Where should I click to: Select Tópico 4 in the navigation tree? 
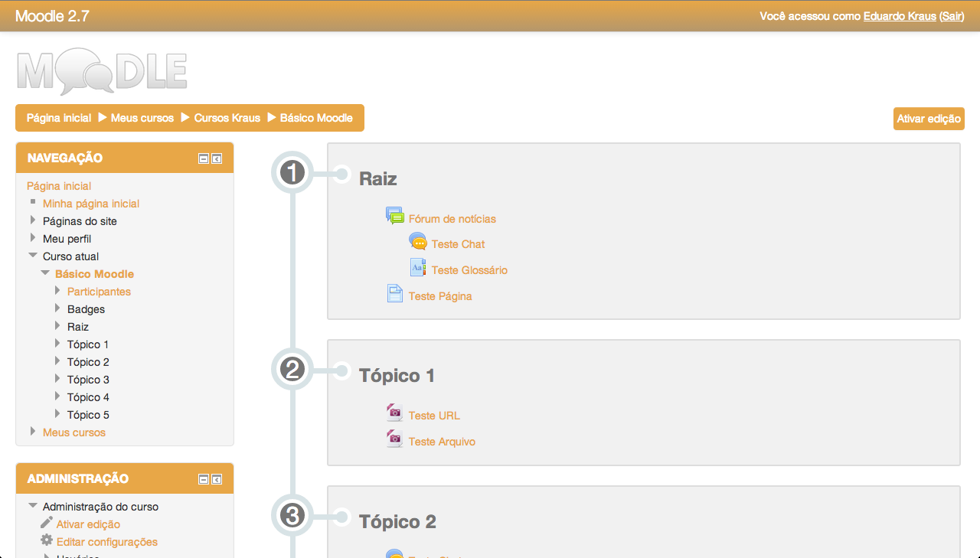(88, 397)
